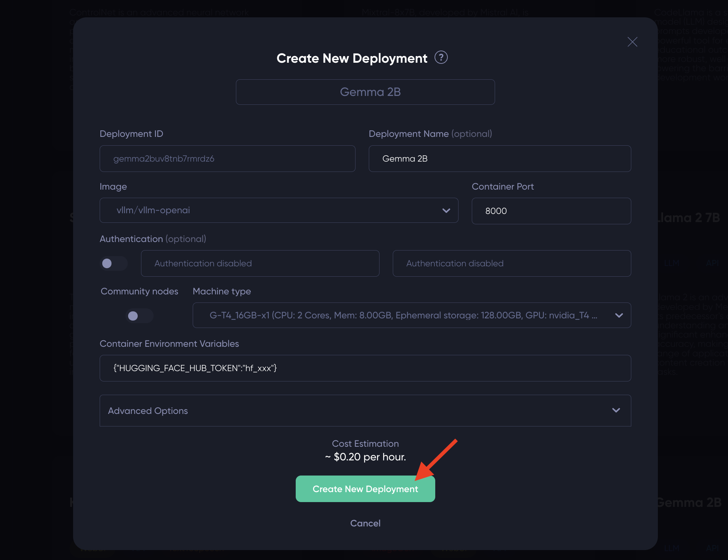Close the Create New Deployment dialog
Screen dimensions: 728x560
(632, 42)
